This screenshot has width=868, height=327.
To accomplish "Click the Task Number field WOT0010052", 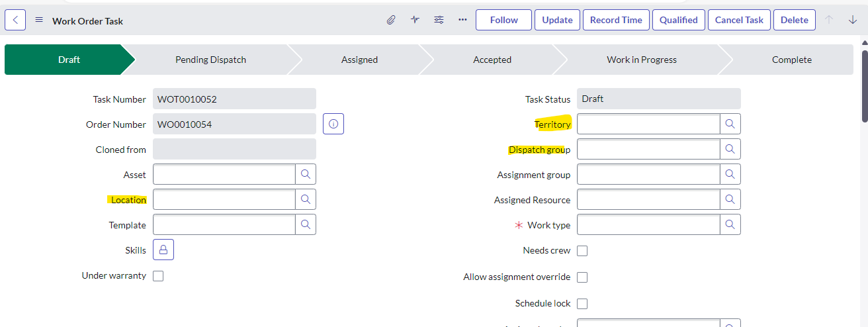I will pos(234,99).
